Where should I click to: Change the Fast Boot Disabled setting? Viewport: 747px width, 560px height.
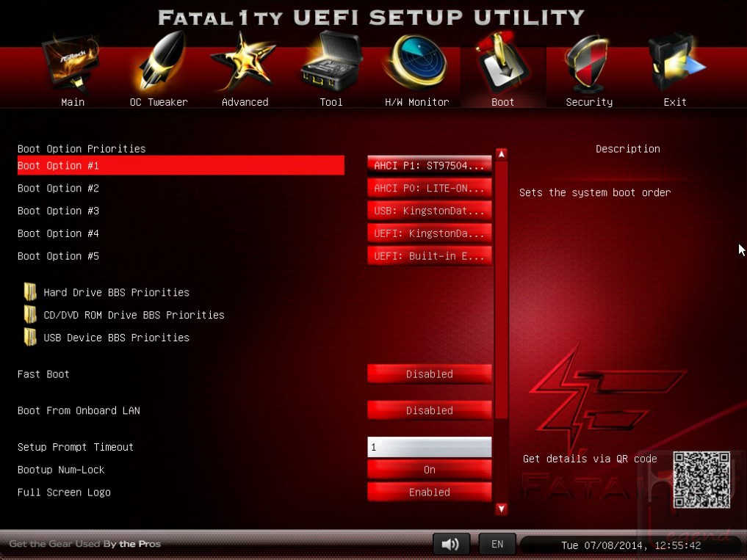pyautogui.click(x=429, y=374)
